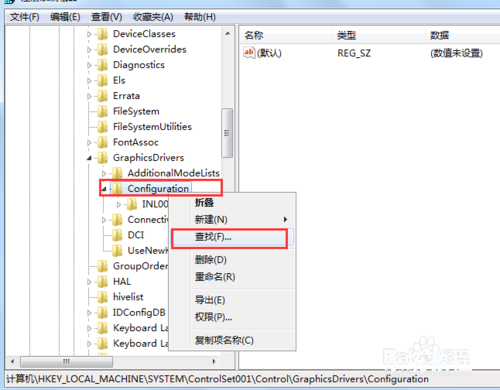Click the tree horizontal scrollbar thumb
This screenshot has height=390, width=500.
point(66,361)
